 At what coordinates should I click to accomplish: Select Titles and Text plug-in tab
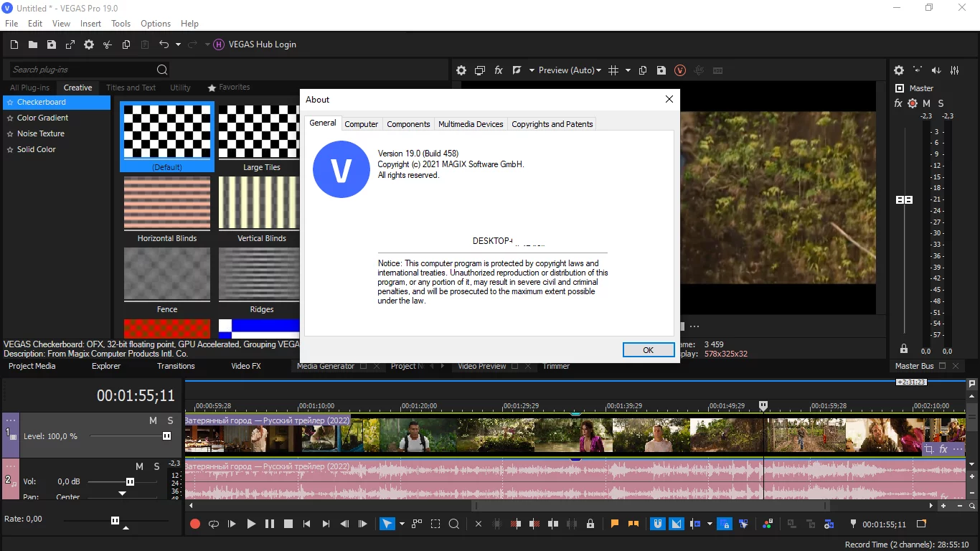131,88
